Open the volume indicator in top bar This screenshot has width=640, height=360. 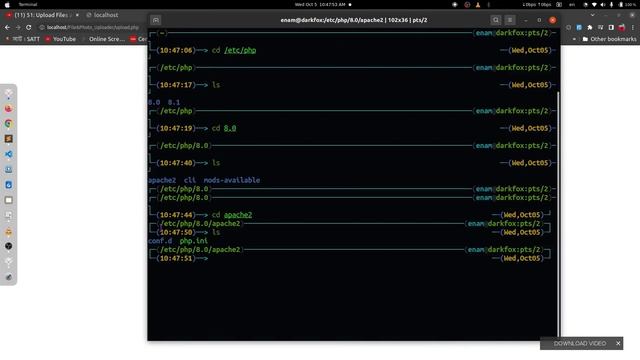pos(603,4)
